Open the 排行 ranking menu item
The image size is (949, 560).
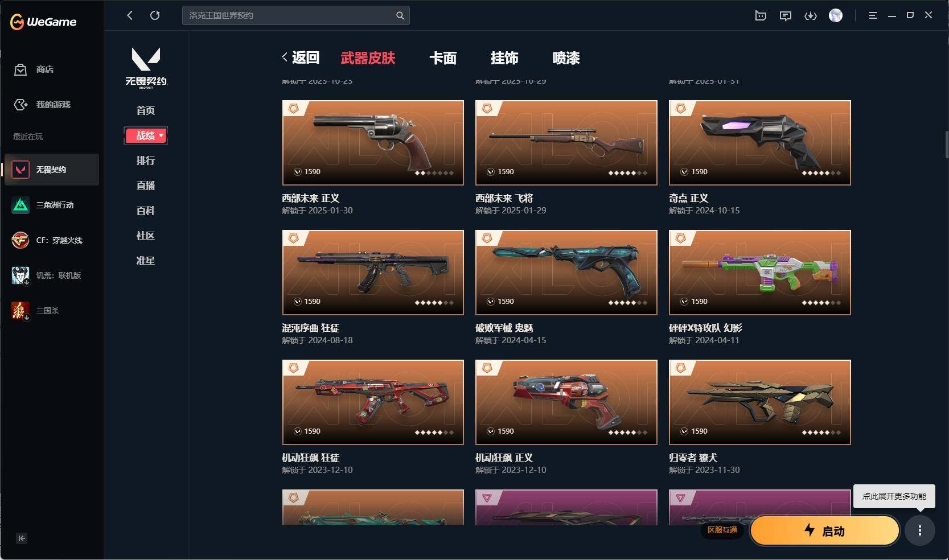click(146, 160)
